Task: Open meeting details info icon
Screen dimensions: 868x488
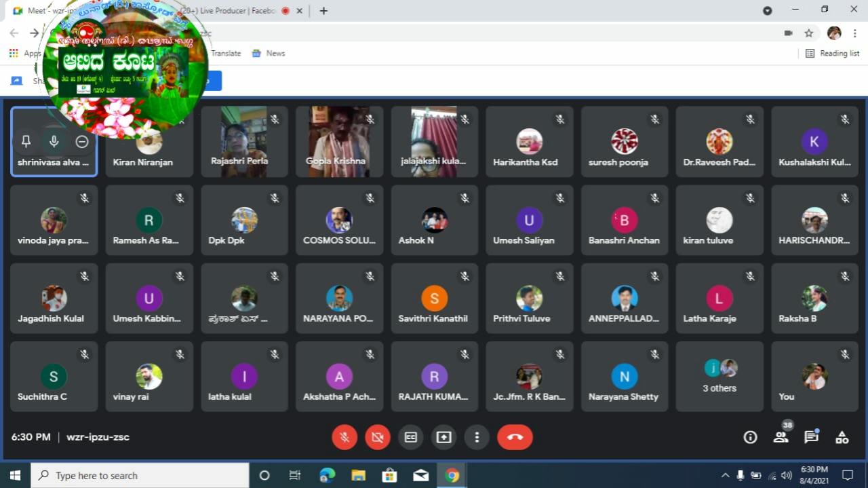Action: [750, 437]
